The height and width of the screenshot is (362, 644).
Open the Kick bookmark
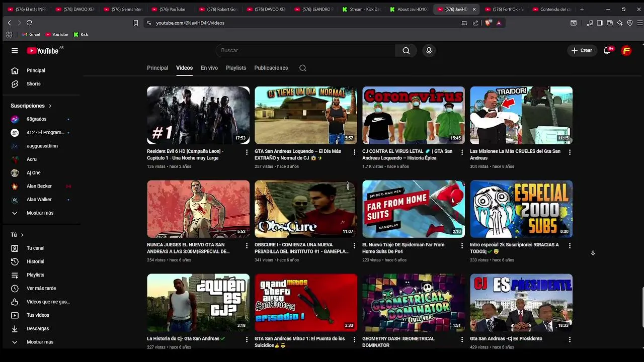pos(80,35)
